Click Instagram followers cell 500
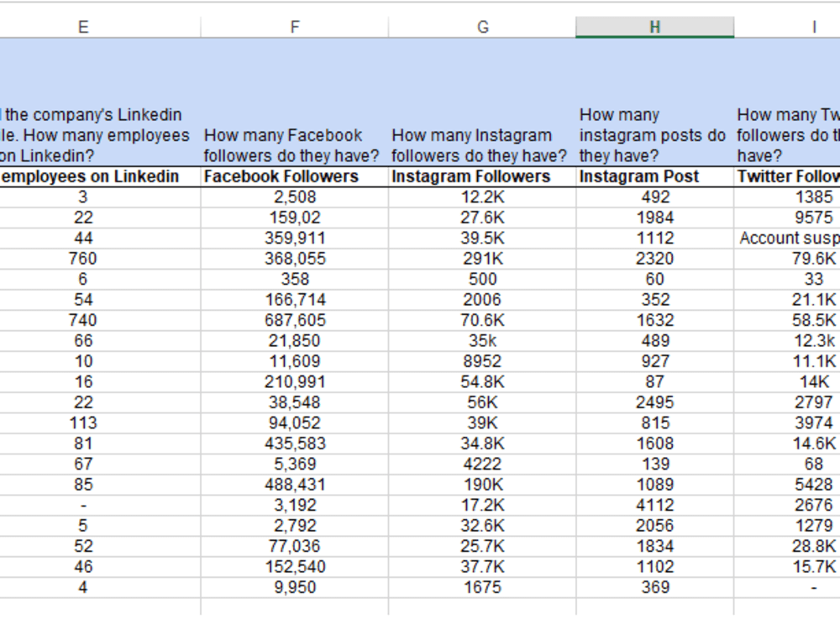The height and width of the screenshot is (630, 840). (x=482, y=279)
